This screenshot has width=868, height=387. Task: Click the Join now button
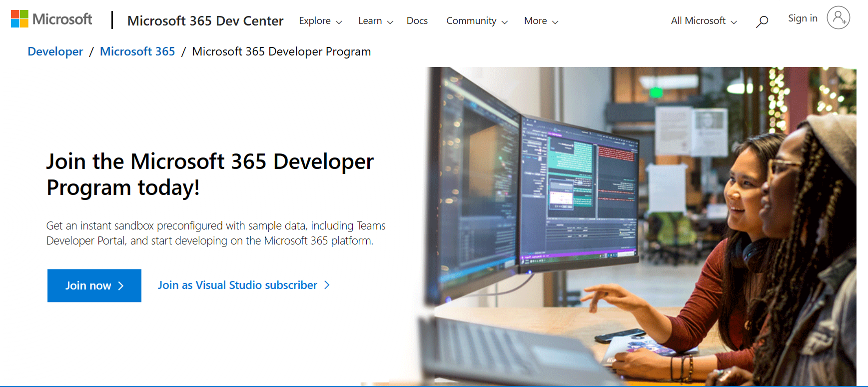[94, 285]
